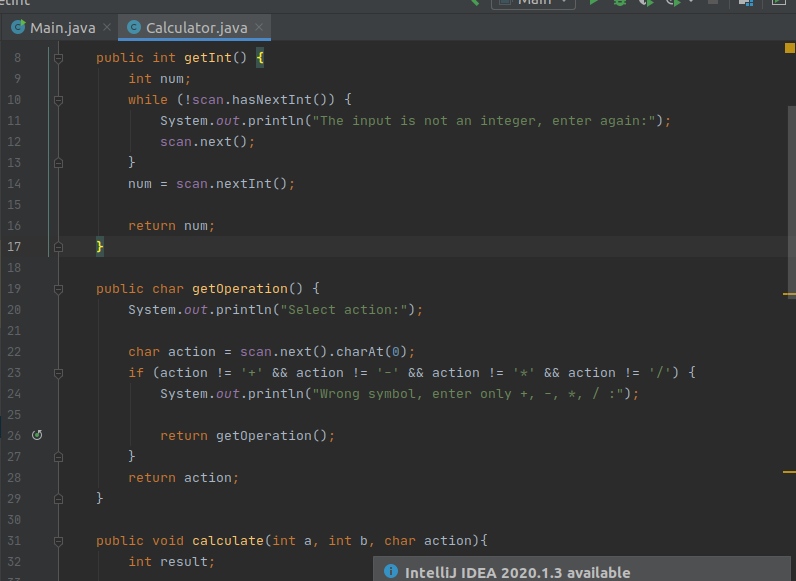Screen dimensions: 796x581
Task: Click 'int num;' declaration on line 9
Action: pyautogui.click(x=159, y=79)
